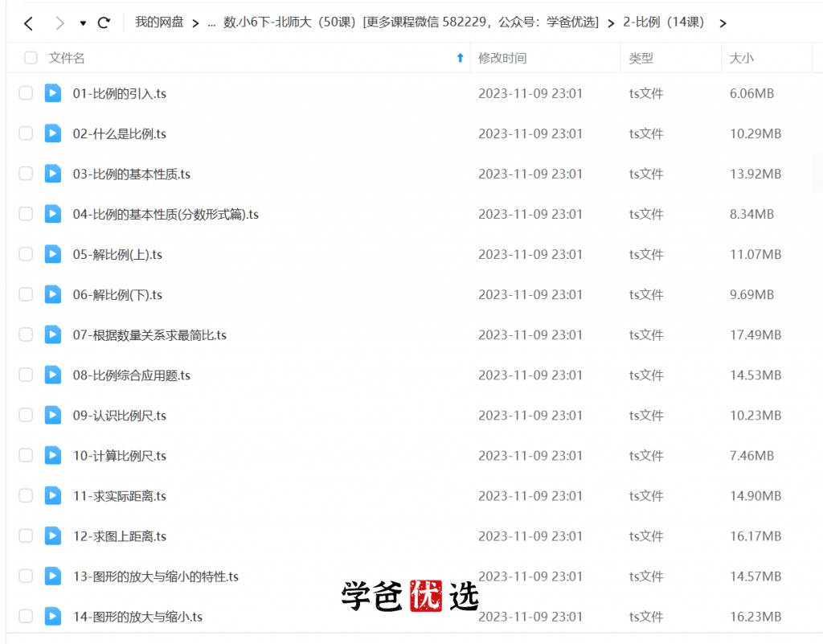Open file name 11-求实际距离.ts
The image size is (823, 644).
pos(120,496)
